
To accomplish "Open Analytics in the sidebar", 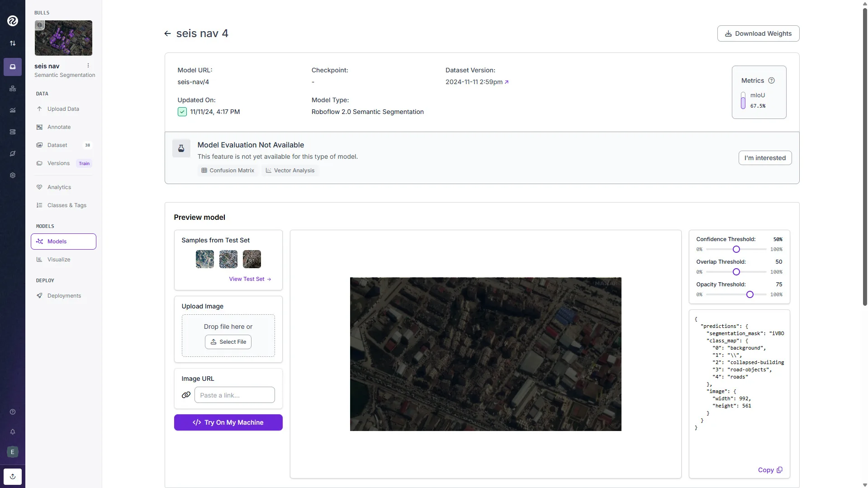I will point(63,187).
